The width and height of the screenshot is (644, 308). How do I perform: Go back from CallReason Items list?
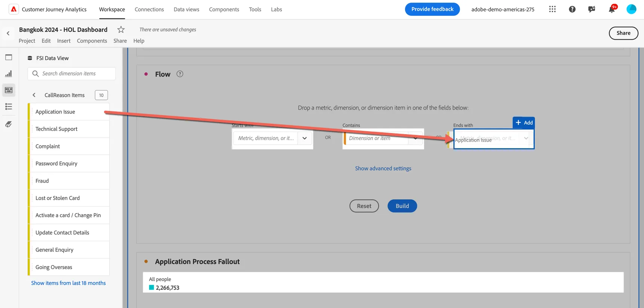34,95
